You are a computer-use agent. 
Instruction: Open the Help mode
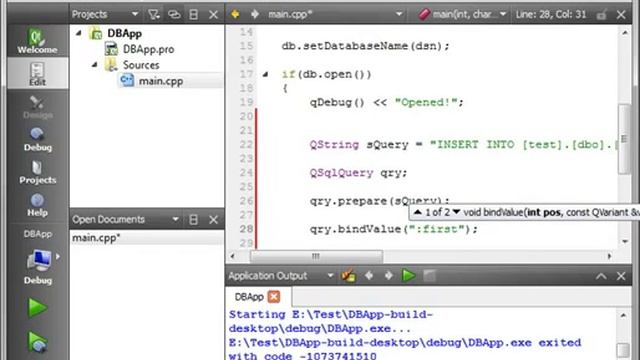tap(37, 204)
